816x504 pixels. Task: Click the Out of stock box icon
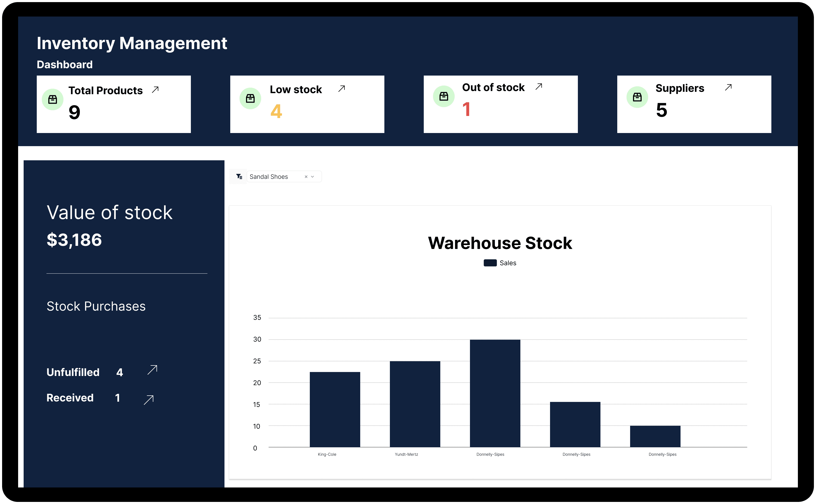coord(443,96)
